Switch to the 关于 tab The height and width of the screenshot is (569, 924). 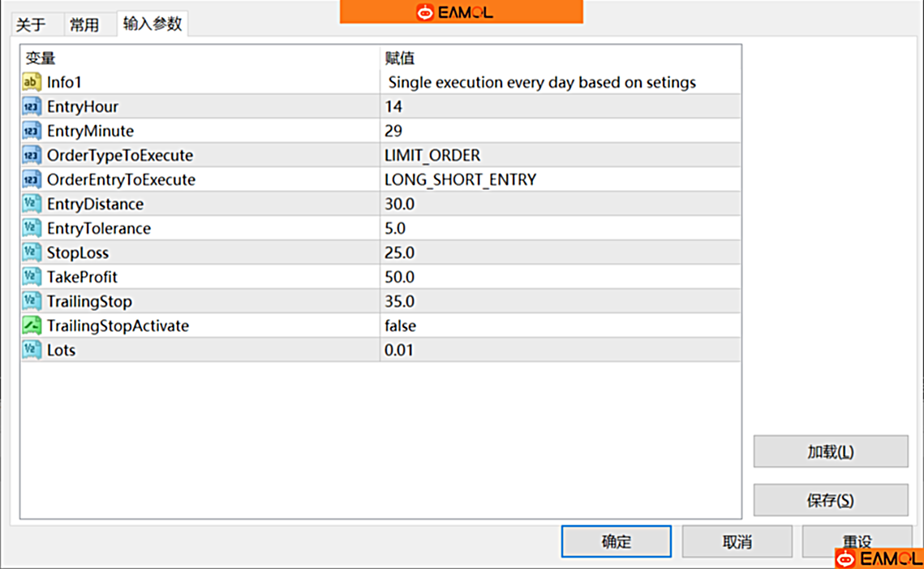pos(31,25)
